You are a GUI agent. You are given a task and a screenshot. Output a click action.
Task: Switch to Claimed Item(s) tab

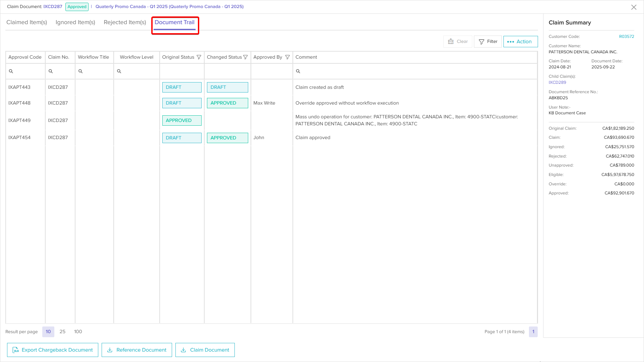(27, 22)
